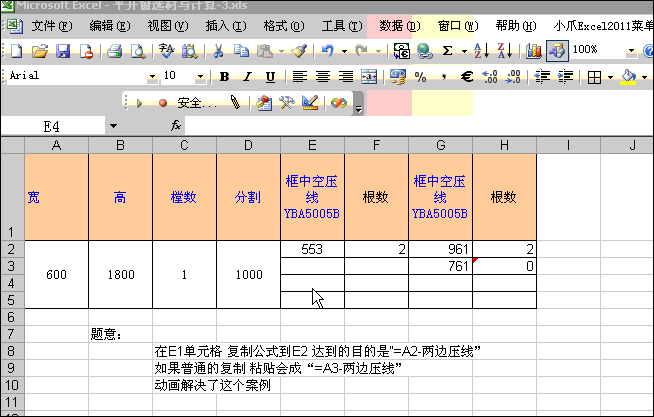The height and width of the screenshot is (417, 654).
Task: Open a file with the Open folder icon
Action: tap(40, 50)
